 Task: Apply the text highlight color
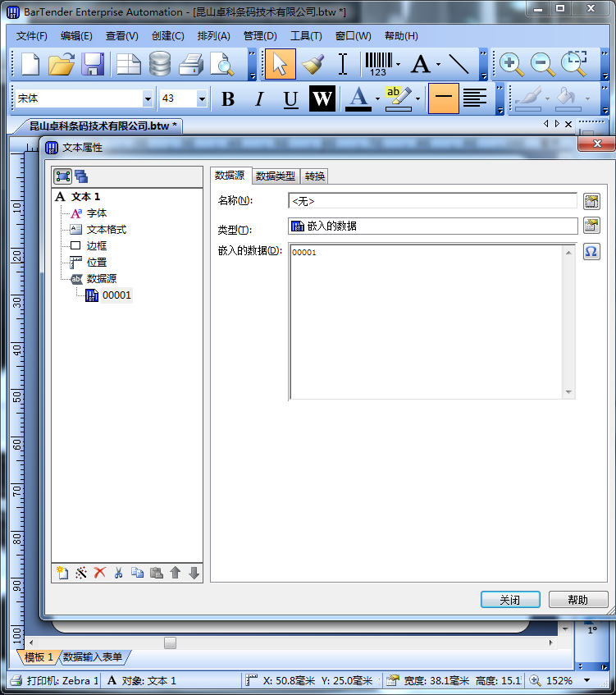[399, 98]
